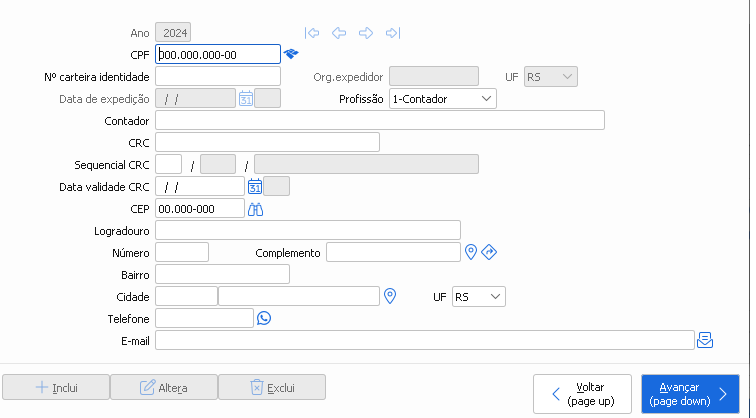Click the map pin next to Cidade
This screenshot has width=756, height=418.
pyautogui.click(x=391, y=296)
